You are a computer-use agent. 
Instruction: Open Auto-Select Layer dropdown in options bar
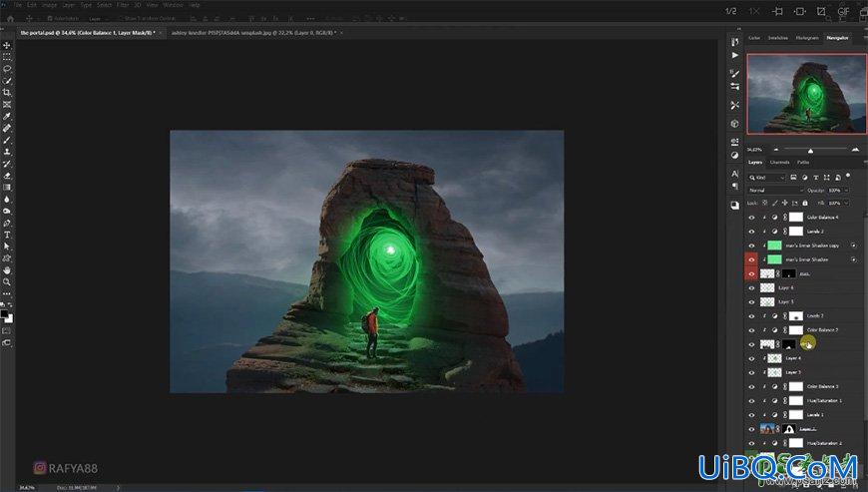[x=98, y=18]
